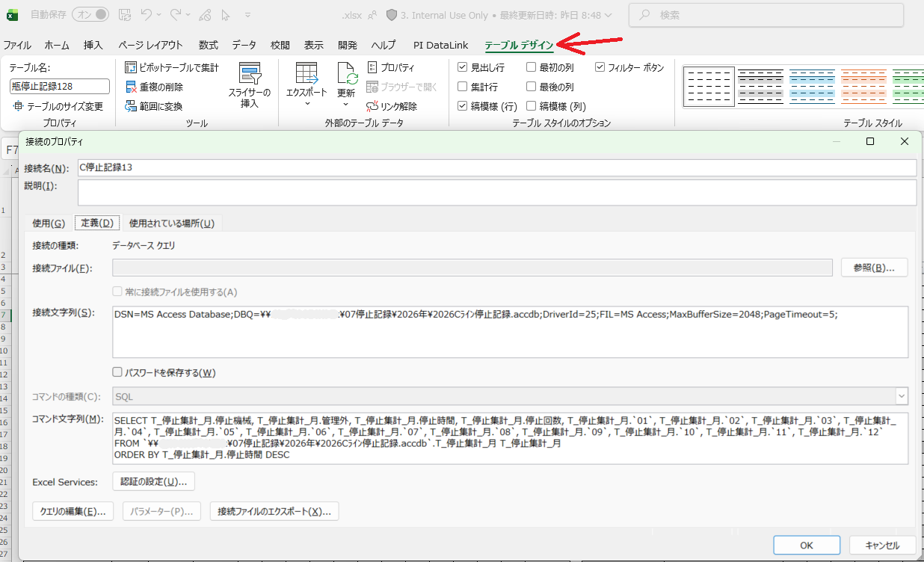Expand the Refresh dropdown arrow under 更新
Viewport: 924px width, 562px height.
coord(346,105)
